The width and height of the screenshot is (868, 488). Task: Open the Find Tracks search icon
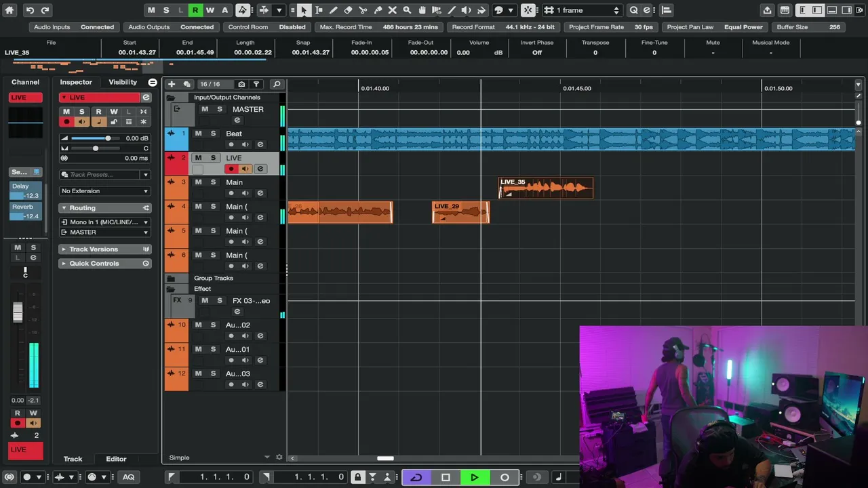(x=277, y=84)
